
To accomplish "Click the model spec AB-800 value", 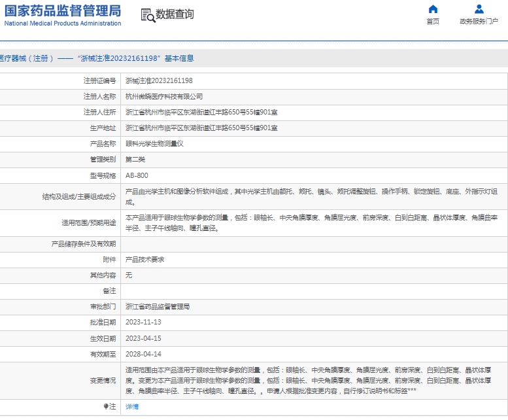I will (x=137, y=175).
